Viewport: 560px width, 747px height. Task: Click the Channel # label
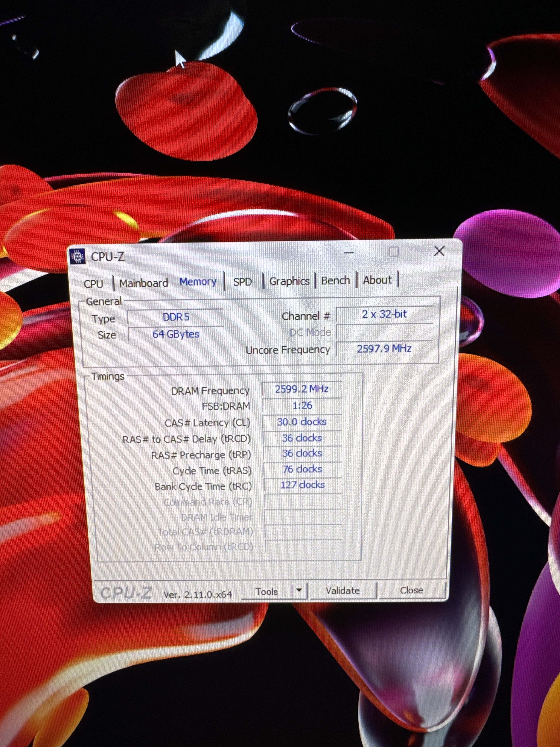tap(306, 316)
